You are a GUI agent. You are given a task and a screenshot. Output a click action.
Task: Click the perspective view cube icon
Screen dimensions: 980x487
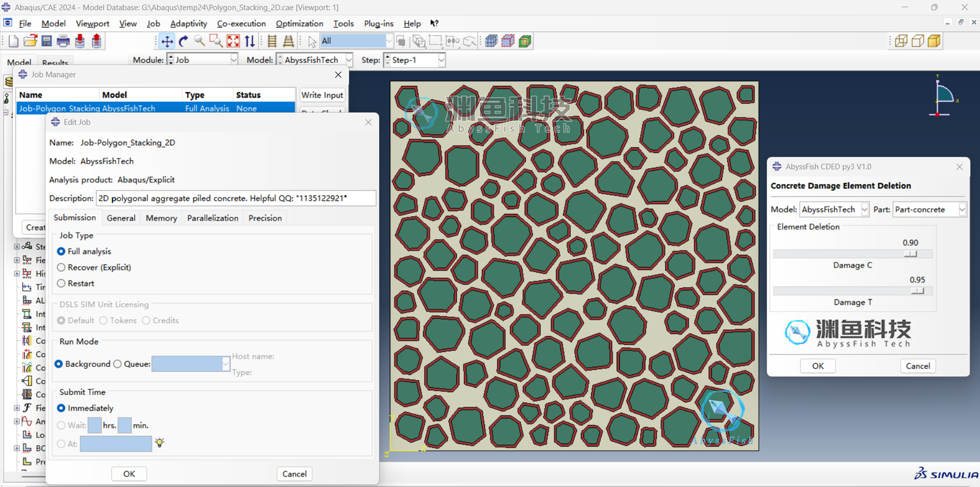pyautogui.click(x=491, y=41)
